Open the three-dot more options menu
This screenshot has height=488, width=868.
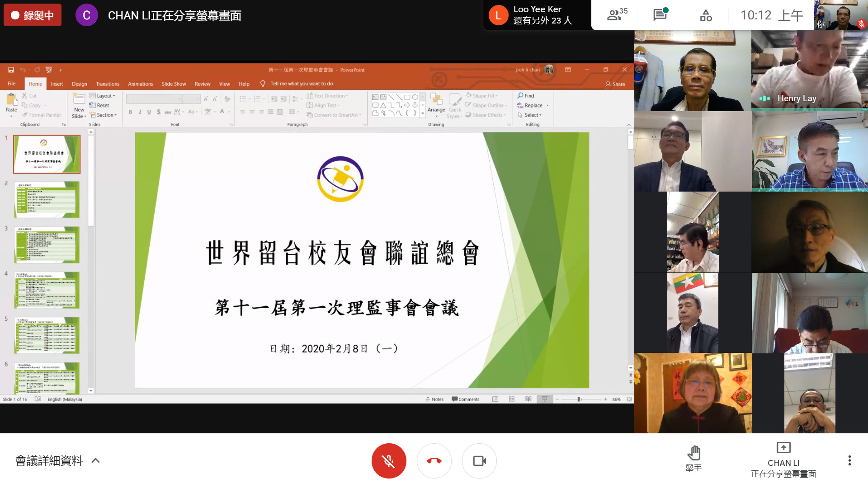click(849, 460)
